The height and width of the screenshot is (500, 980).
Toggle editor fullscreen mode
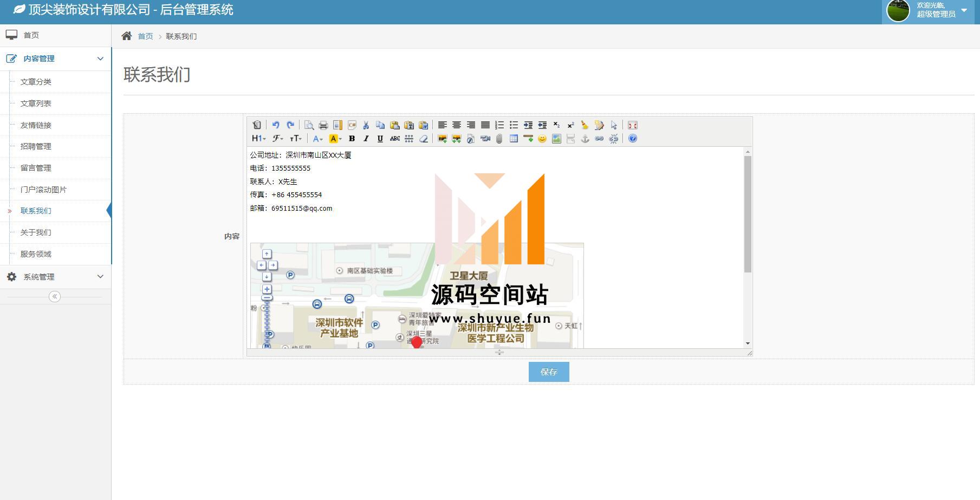[x=633, y=125]
